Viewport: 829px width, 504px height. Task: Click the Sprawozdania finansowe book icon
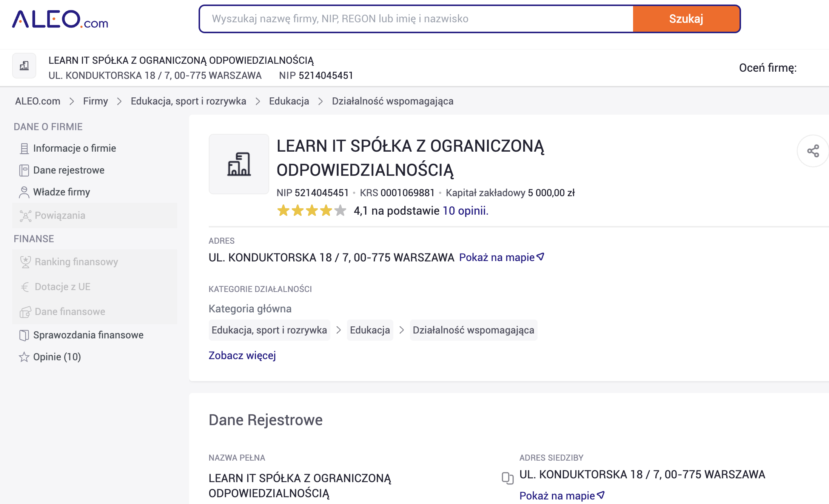click(24, 335)
